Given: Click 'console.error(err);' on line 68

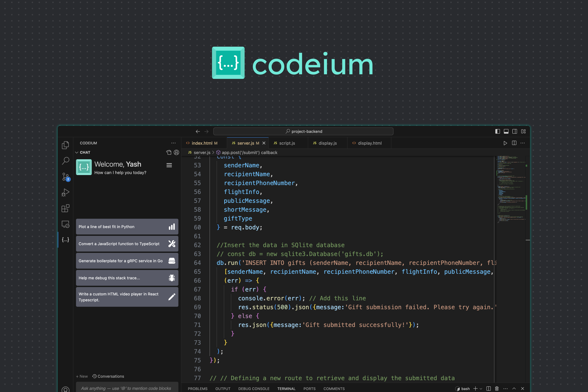Looking at the screenshot, I should click(x=272, y=298).
